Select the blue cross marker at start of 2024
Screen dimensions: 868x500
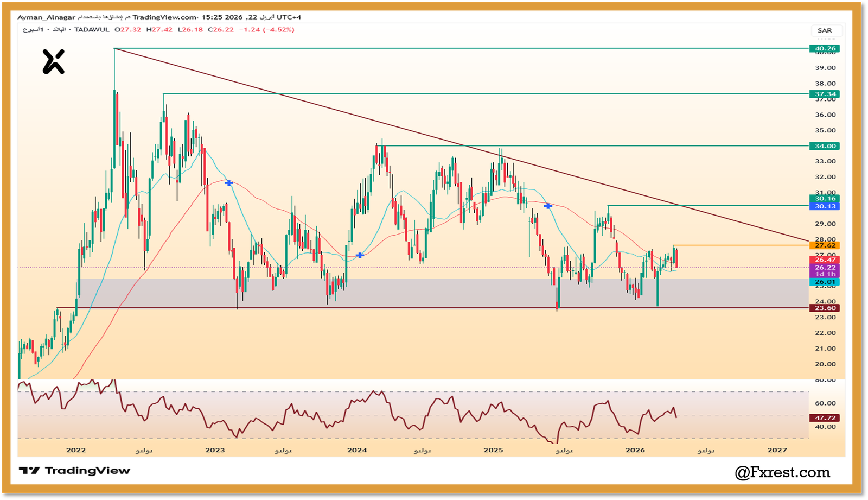(x=360, y=255)
